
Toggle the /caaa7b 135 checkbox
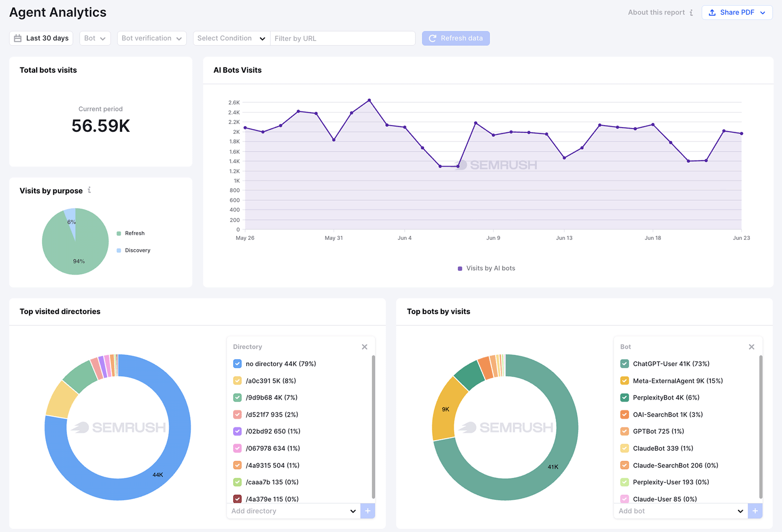[x=238, y=482]
